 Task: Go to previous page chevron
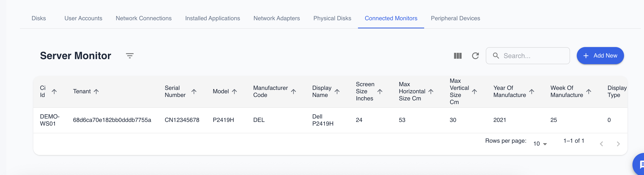601,144
